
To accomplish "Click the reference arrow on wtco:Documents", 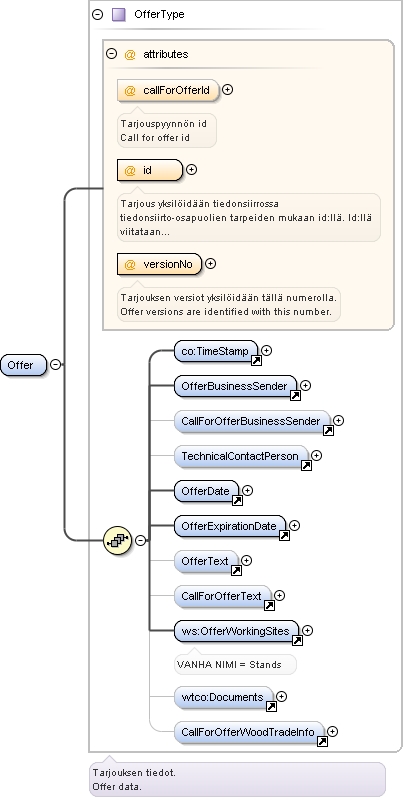I will [x=271, y=707].
